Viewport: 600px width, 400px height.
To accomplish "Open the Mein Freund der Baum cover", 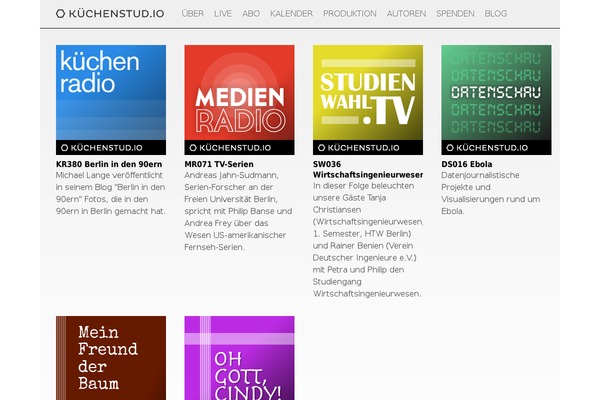I will pyautogui.click(x=111, y=358).
